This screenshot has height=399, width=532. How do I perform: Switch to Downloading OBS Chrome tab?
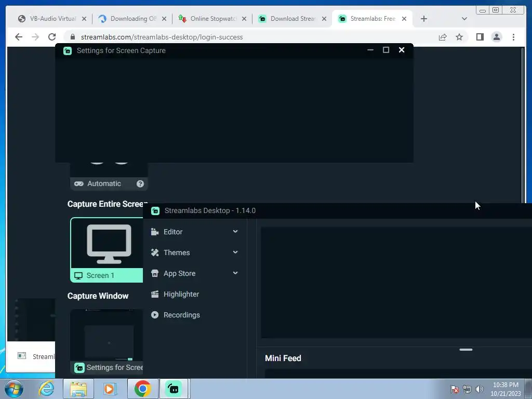tap(132, 19)
